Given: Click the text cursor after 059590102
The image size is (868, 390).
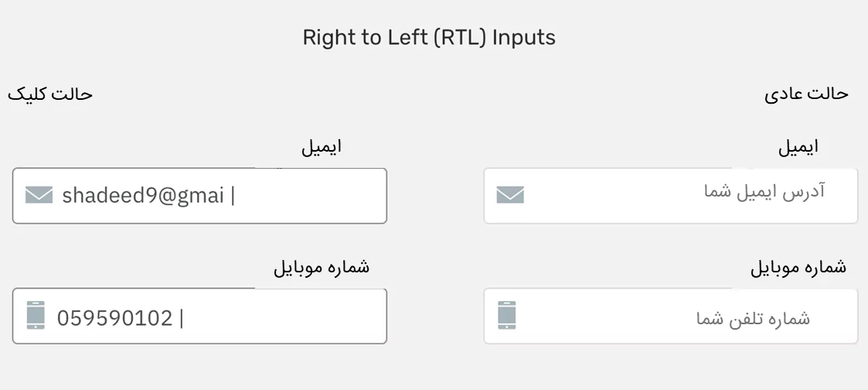Looking at the screenshot, I should click(x=182, y=316).
